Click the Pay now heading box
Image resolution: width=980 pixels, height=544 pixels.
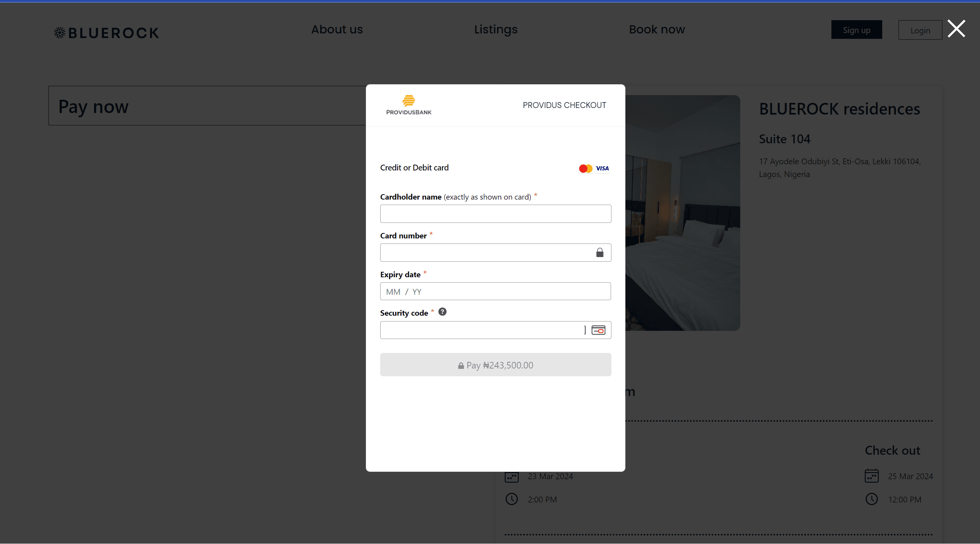coord(207,106)
